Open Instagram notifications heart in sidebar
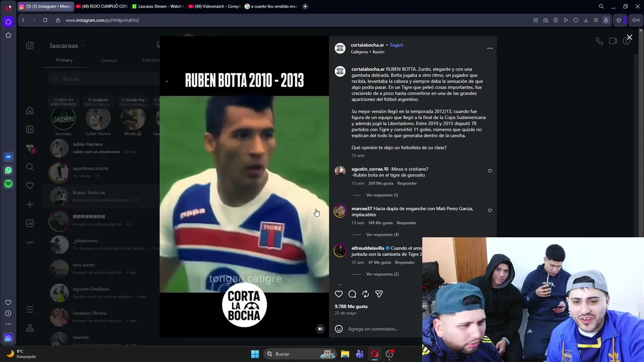This screenshot has height=362, width=644. (x=30, y=186)
